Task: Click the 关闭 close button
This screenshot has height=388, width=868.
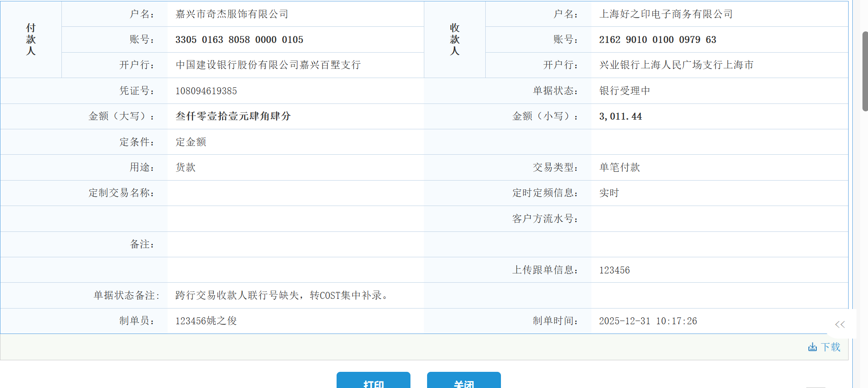Action: [464, 382]
